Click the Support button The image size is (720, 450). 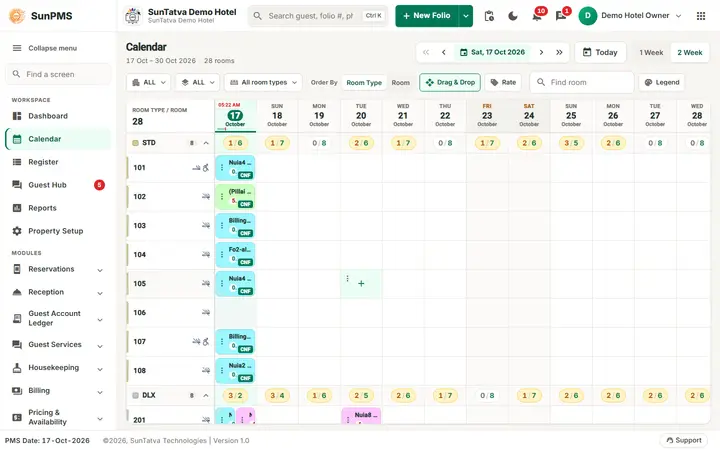coord(684,440)
